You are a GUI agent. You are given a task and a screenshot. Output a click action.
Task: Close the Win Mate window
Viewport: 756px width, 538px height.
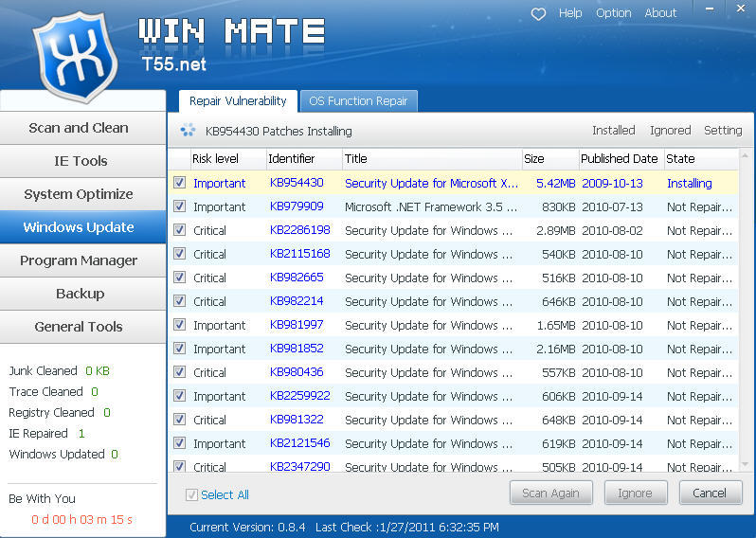point(741,9)
